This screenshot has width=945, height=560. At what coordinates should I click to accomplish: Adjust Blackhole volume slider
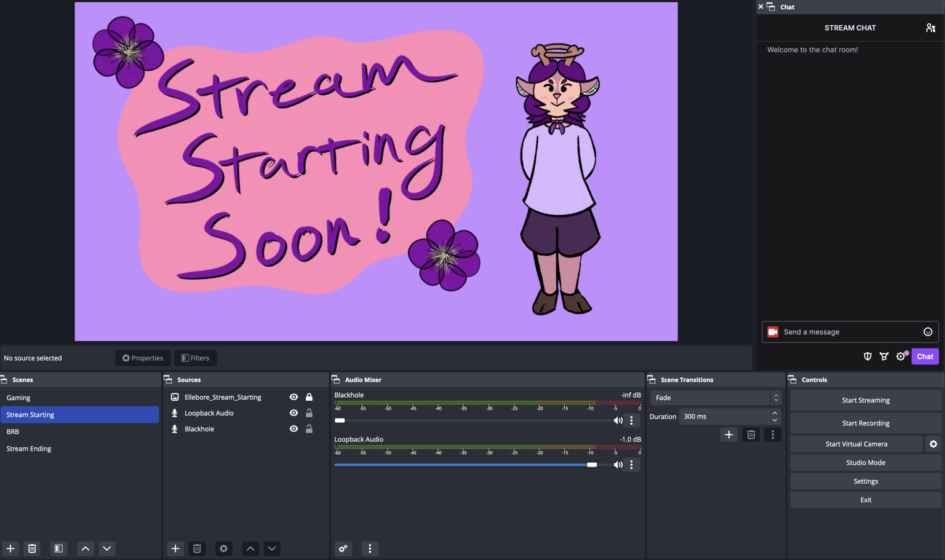[x=340, y=420]
